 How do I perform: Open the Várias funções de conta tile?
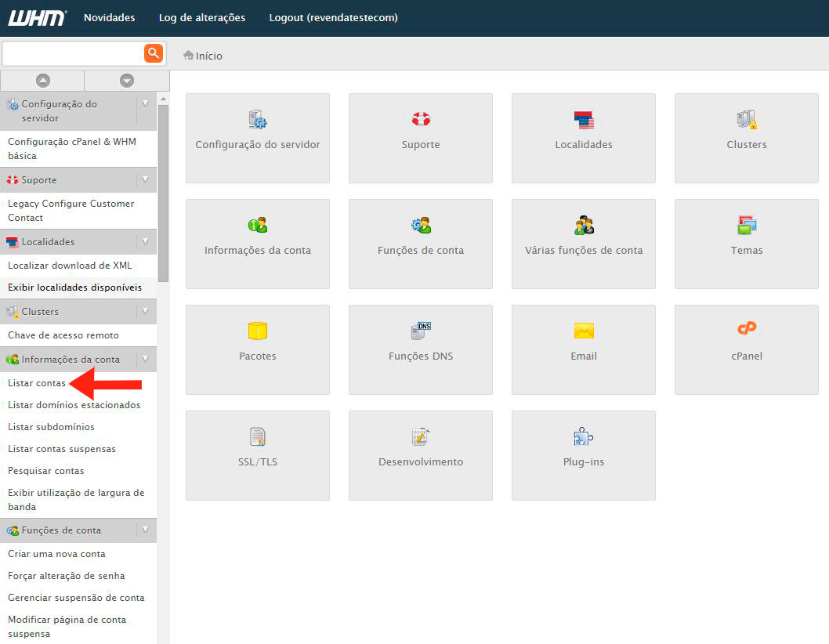(x=584, y=244)
